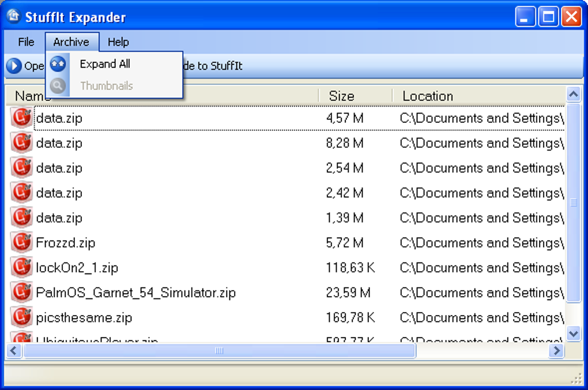588x390 pixels.
Task: Click the horizontal scrollbar thumb
Action: (x=220, y=351)
